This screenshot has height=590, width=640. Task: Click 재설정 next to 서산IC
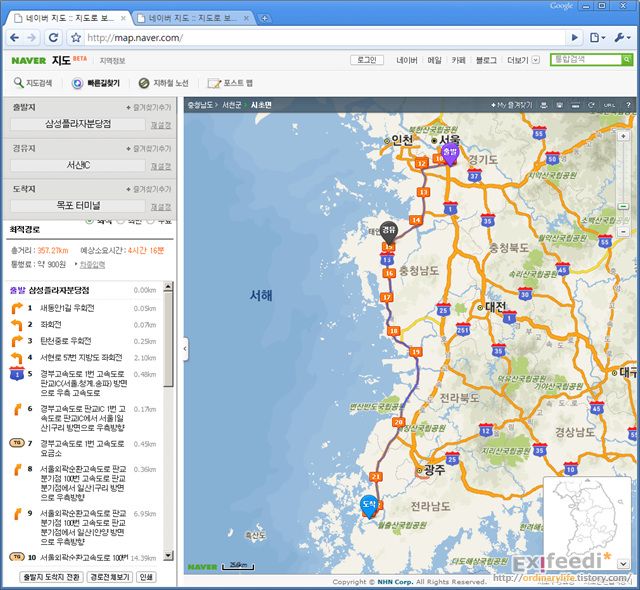(x=161, y=166)
